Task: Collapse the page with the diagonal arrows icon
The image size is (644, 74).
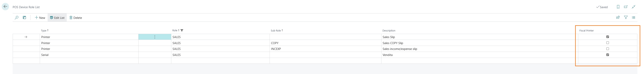Action: [633, 7]
